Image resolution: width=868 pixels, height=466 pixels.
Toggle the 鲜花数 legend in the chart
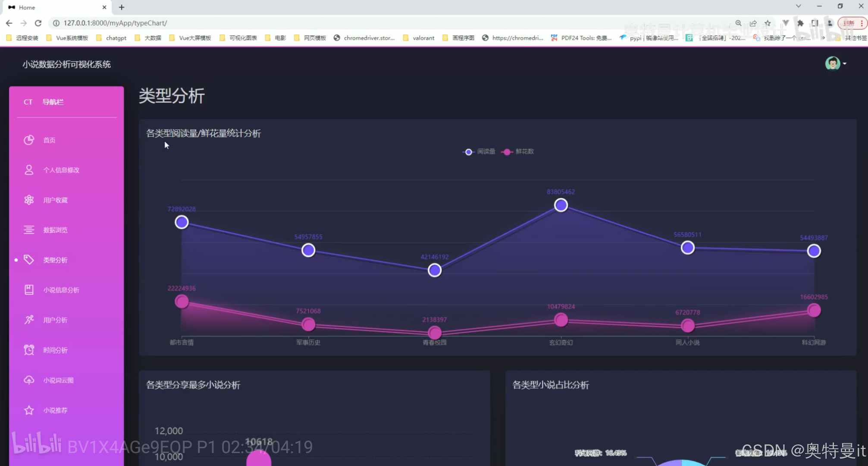coord(517,151)
